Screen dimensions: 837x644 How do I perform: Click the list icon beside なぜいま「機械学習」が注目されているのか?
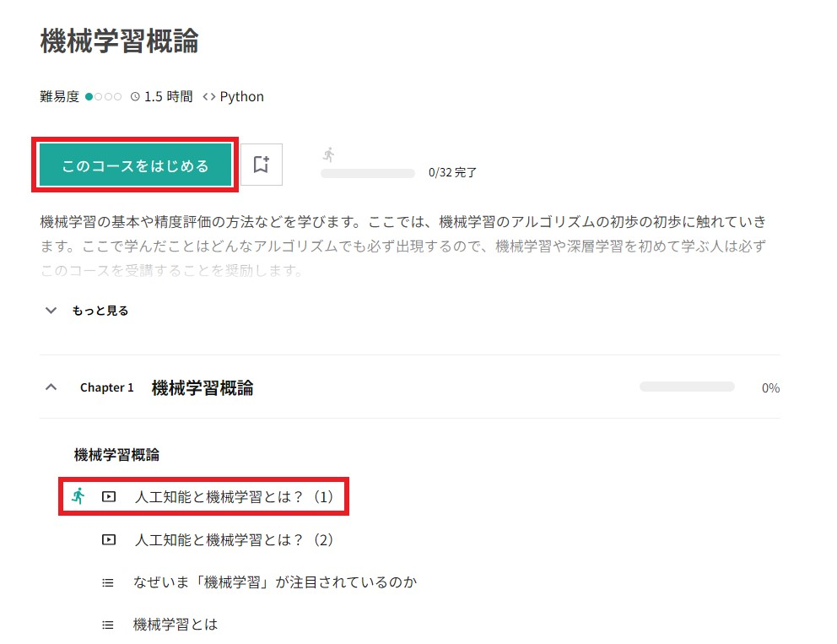pyautogui.click(x=108, y=582)
